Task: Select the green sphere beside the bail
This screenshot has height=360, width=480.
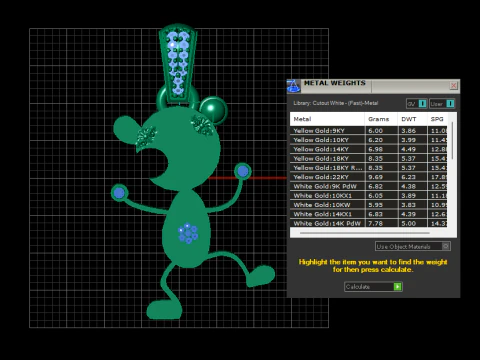Action: click(212, 109)
